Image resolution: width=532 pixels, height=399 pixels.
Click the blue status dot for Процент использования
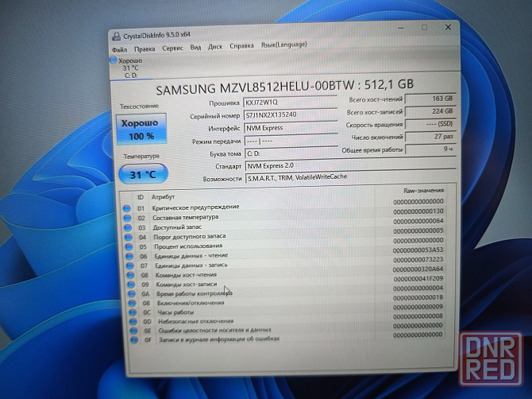[129, 247]
